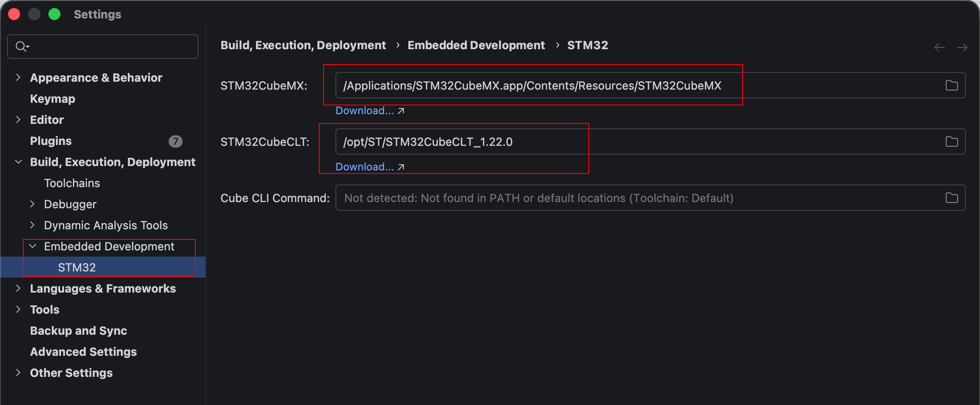980x405 pixels.
Task: Browse for Cube CLI Command folder icon
Action: (951, 198)
